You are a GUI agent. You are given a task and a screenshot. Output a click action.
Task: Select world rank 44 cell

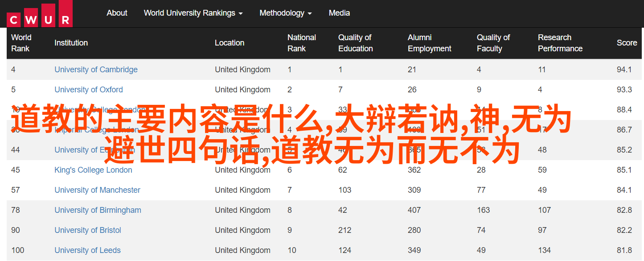tap(16, 150)
